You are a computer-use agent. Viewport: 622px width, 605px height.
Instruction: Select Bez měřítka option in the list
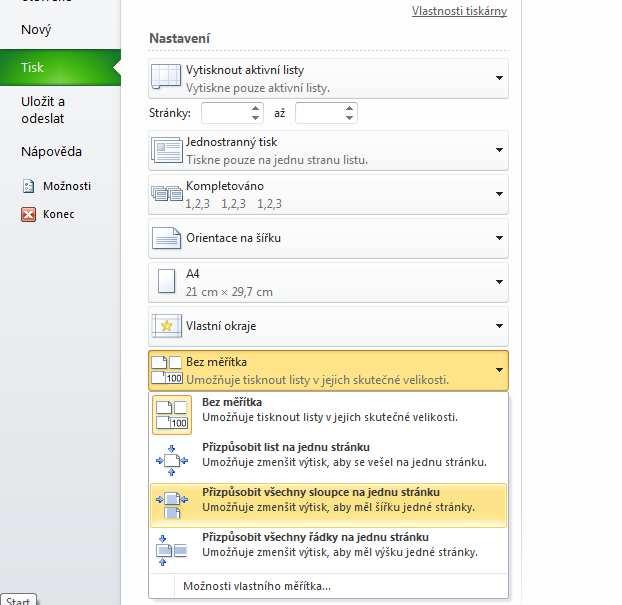click(x=328, y=415)
